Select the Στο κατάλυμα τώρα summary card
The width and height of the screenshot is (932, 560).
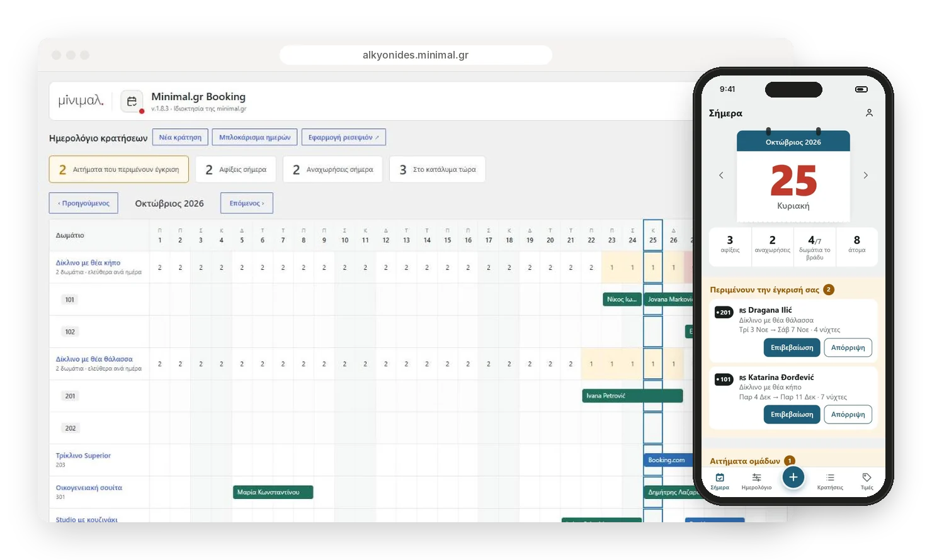(438, 169)
